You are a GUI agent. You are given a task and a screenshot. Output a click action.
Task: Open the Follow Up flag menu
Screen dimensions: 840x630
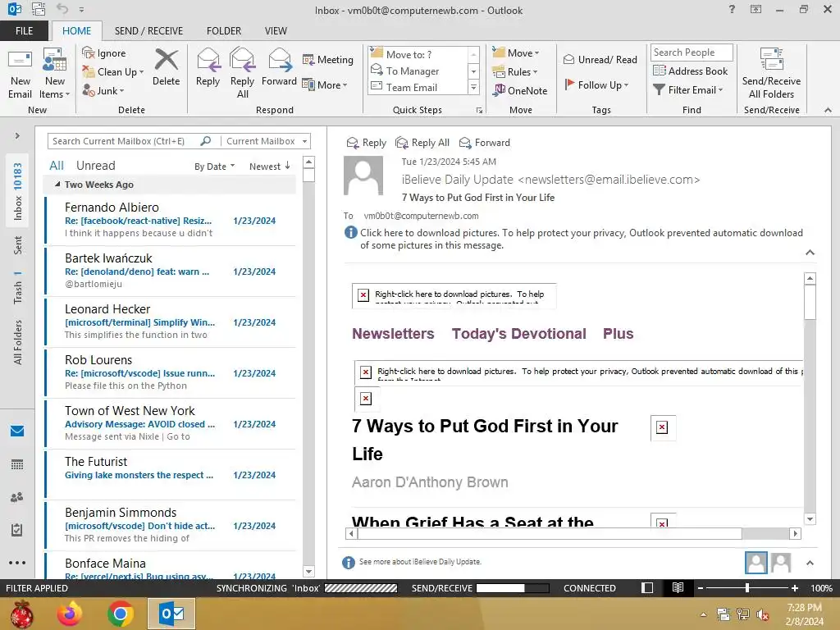(x=596, y=84)
